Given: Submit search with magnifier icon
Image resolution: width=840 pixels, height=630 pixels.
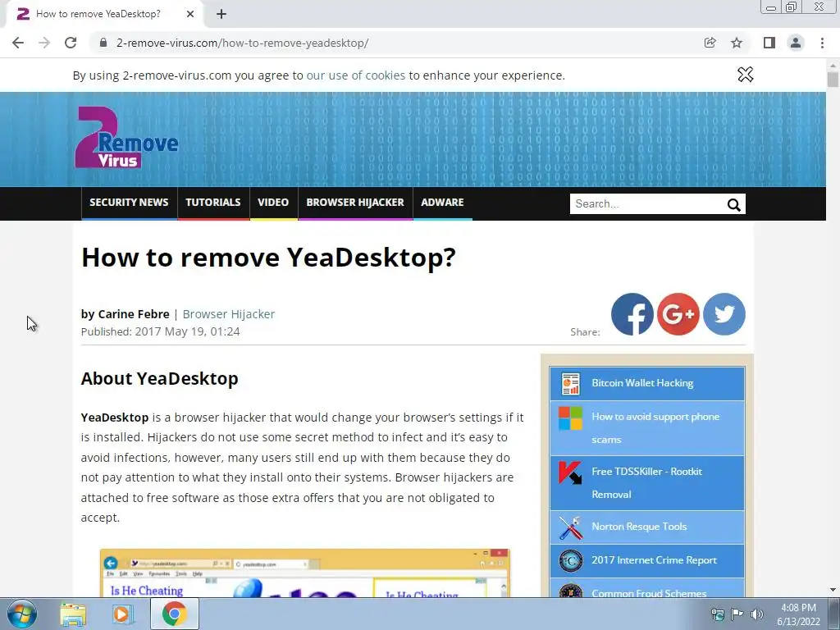Looking at the screenshot, I should coord(733,204).
